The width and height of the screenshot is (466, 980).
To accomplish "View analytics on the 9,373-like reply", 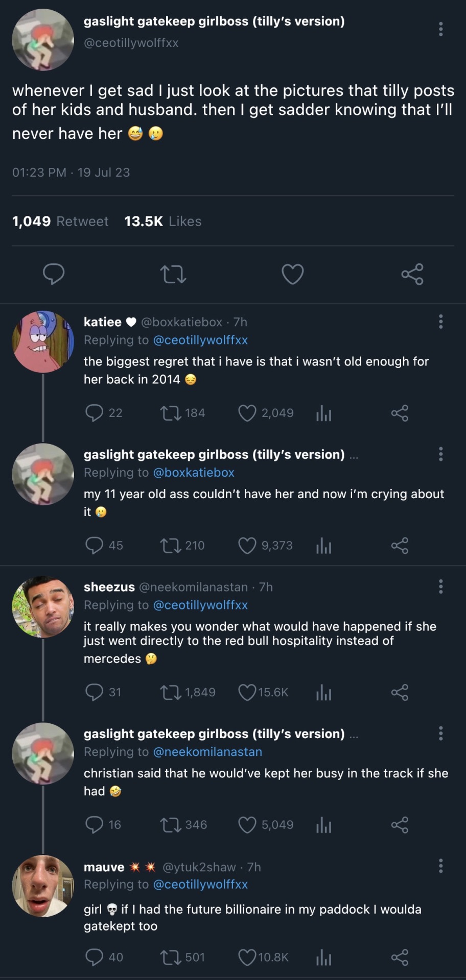I will (x=323, y=546).
